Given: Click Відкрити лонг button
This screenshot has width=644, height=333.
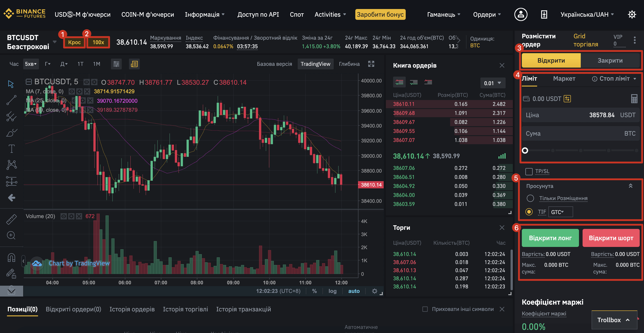Looking at the screenshot, I should tap(550, 238).
